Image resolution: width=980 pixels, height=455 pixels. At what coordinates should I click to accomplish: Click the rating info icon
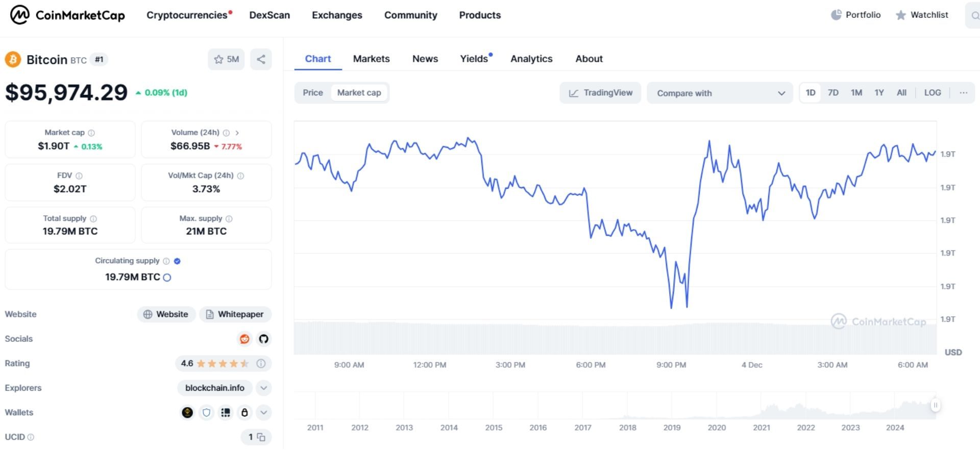(x=261, y=364)
